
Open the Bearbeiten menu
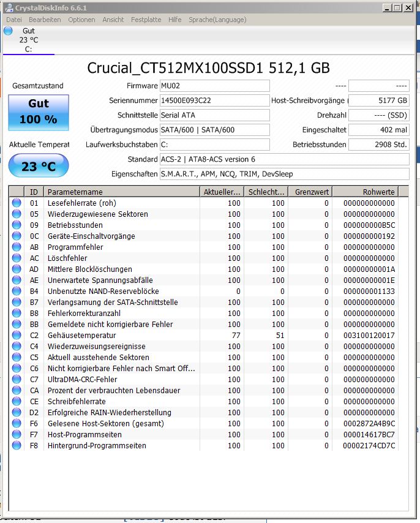point(45,20)
